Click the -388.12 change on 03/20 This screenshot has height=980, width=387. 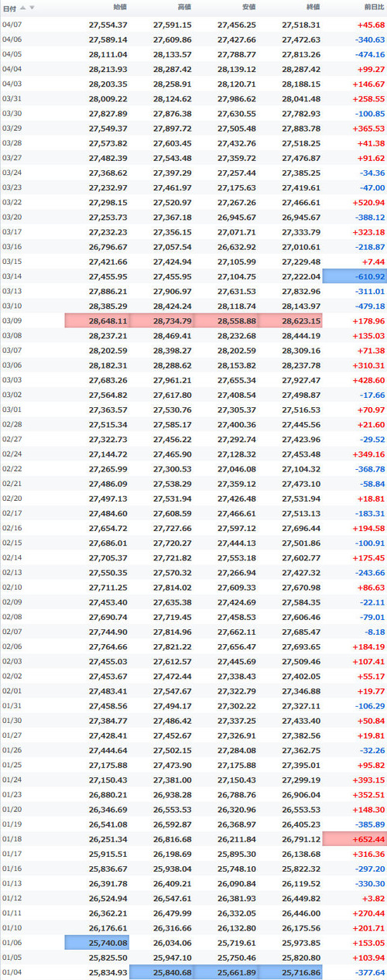368,216
